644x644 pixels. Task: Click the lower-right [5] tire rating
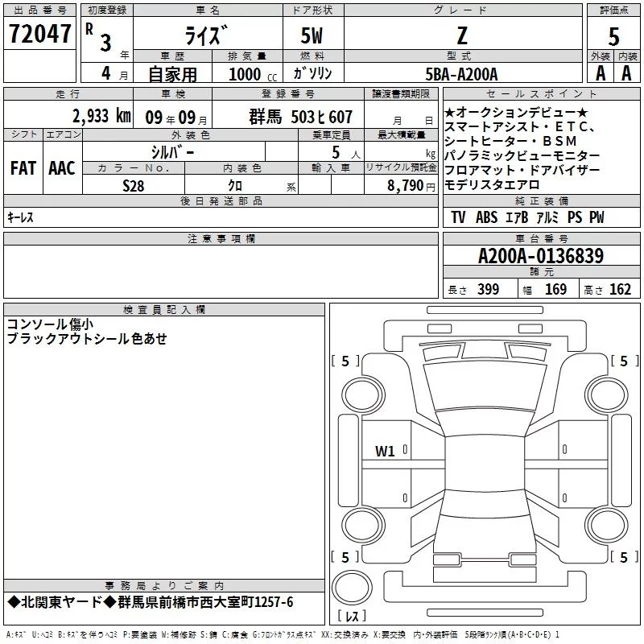(622, 557)
